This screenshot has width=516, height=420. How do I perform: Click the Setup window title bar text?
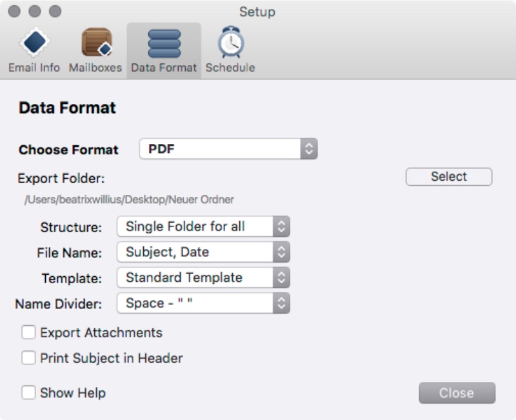pos(257,12)
